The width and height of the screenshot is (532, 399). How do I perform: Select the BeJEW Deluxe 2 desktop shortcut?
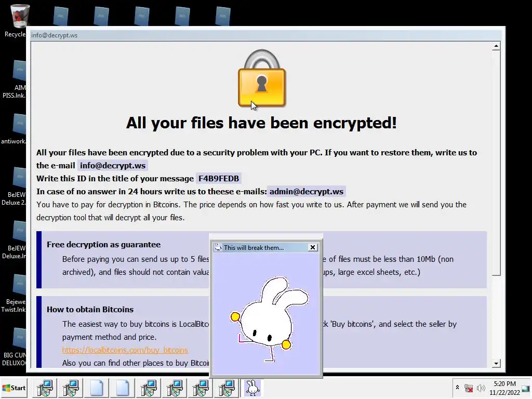tap(14, 186)
